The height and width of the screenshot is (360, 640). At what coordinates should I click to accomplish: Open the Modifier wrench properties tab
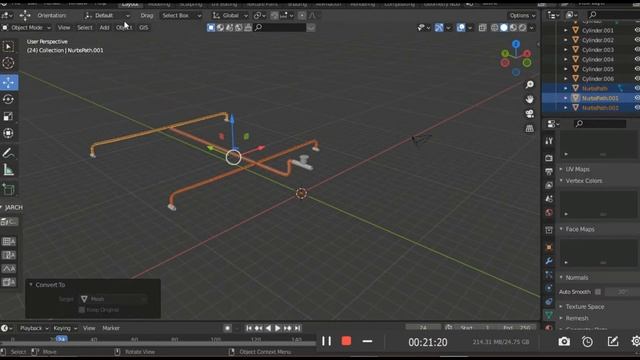coord(549,261)
